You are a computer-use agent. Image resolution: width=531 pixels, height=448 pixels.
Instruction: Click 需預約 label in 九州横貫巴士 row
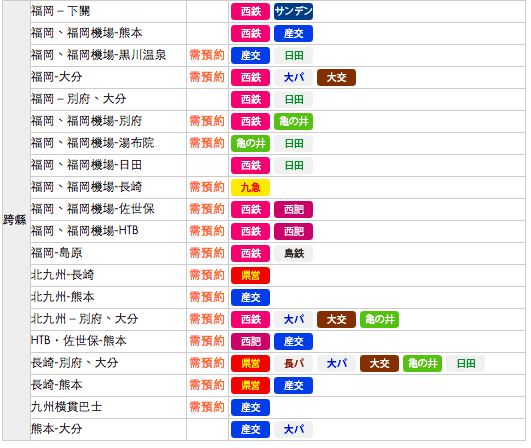207,407
